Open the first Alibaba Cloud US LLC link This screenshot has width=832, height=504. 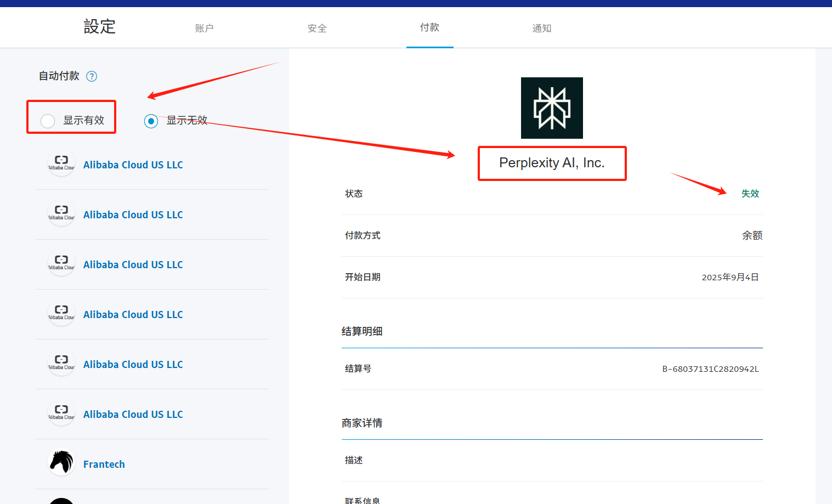[133, 165]
